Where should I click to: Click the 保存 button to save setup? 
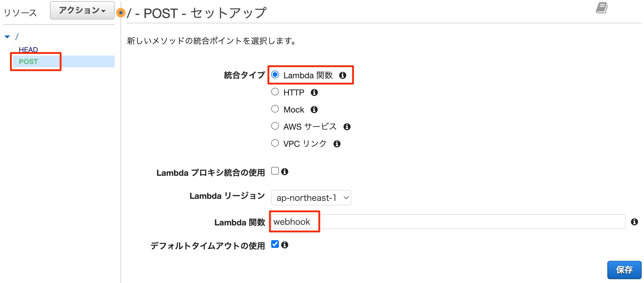624,269
